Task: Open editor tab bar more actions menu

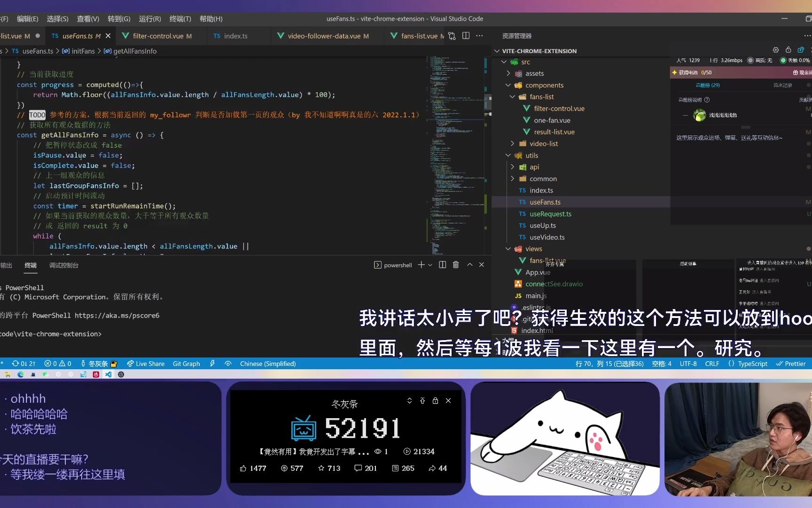Action: pos(479,36)
